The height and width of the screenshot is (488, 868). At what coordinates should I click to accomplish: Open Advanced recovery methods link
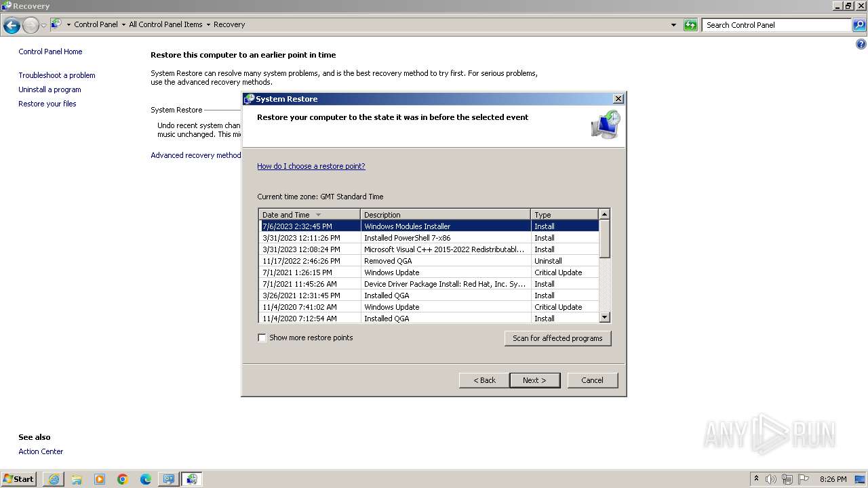coord(196,155)
